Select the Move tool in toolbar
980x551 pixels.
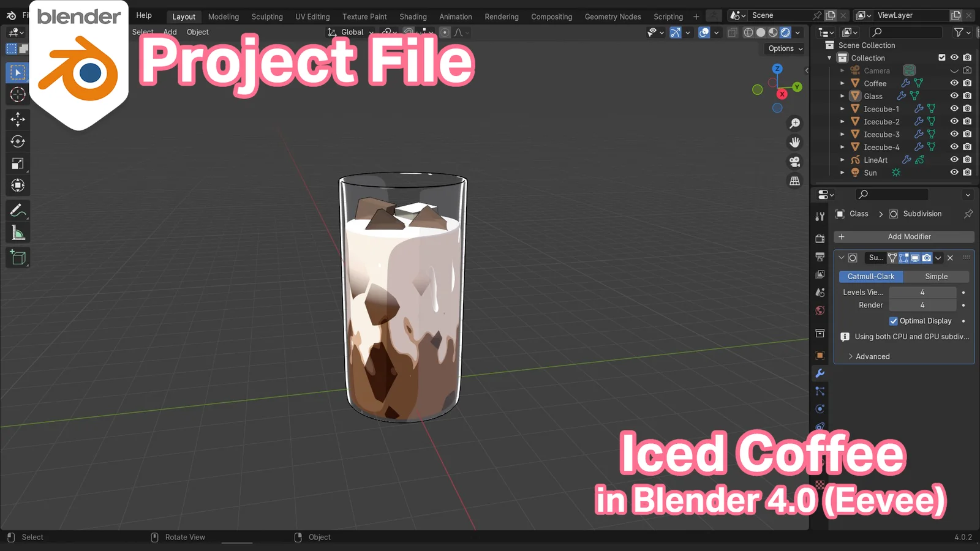click(18, 119)
